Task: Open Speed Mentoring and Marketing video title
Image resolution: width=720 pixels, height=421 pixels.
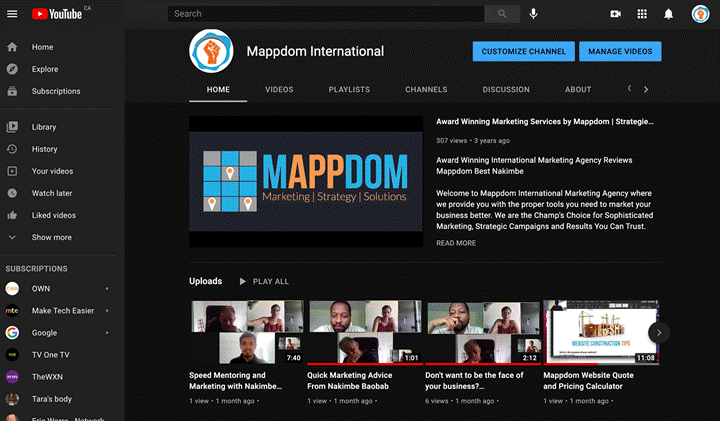Action: [x=236, y=381]
